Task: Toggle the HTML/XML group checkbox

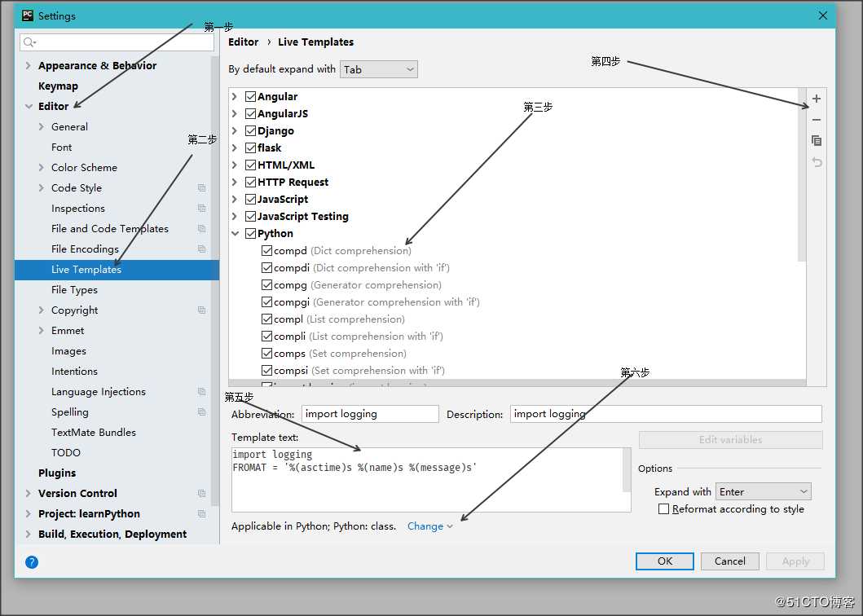Action: click(250, 165)
